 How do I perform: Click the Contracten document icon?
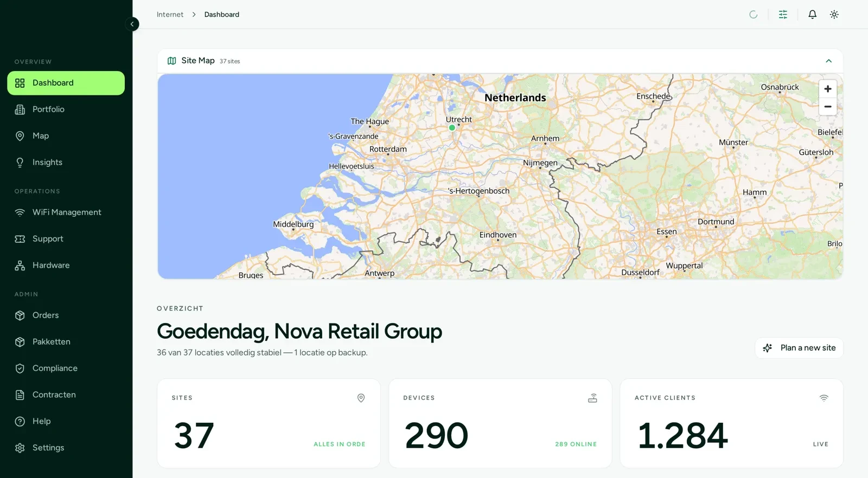[20, 395]
